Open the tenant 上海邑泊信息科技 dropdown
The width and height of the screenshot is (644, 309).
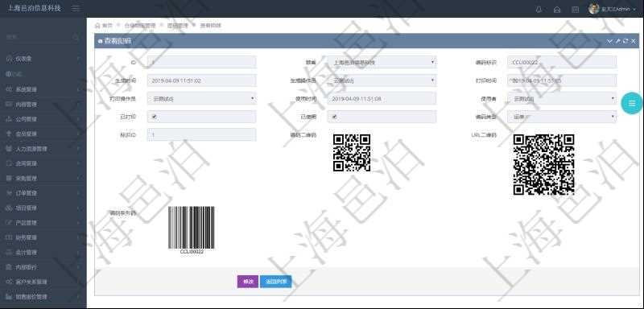pyautogui.click(x=382, y=63)
